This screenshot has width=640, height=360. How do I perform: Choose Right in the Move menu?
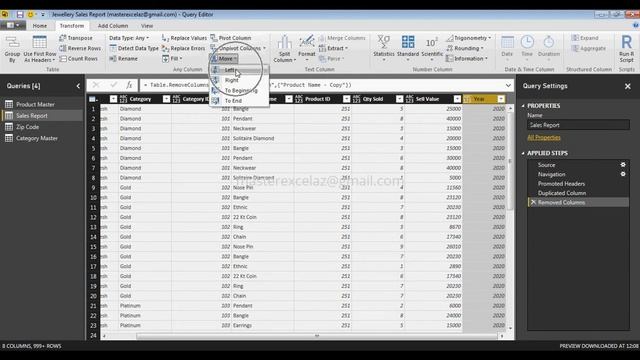click(x=239, y=80)
